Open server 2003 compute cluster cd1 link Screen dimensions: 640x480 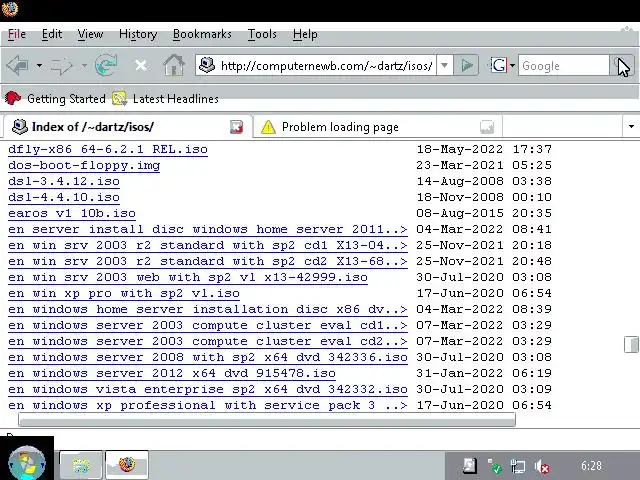click(x=208, y=325)
